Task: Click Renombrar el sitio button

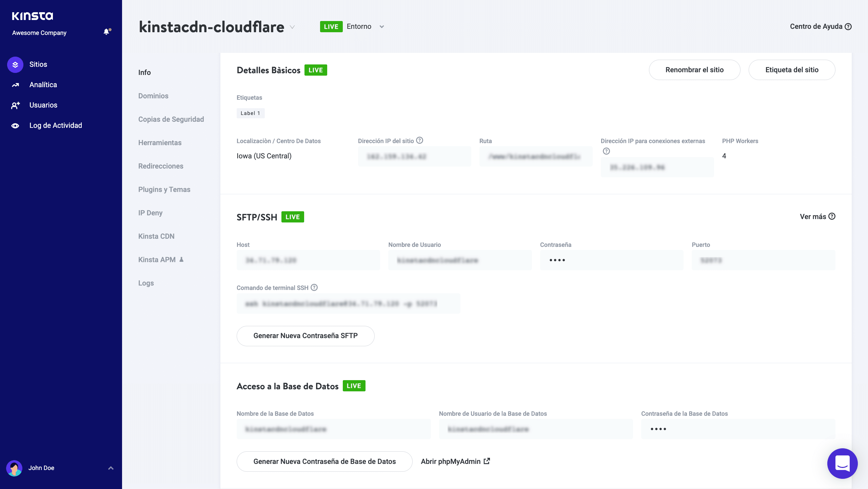Action: pos(694,70)
